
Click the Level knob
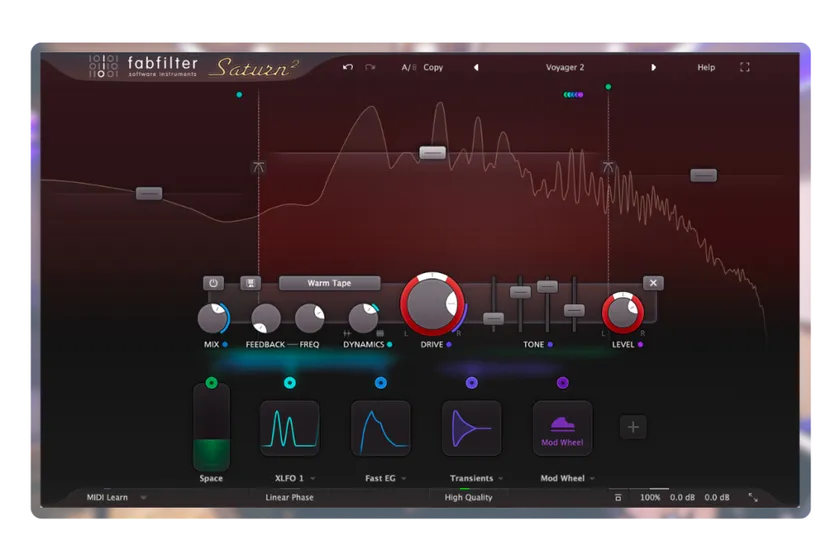622,313
